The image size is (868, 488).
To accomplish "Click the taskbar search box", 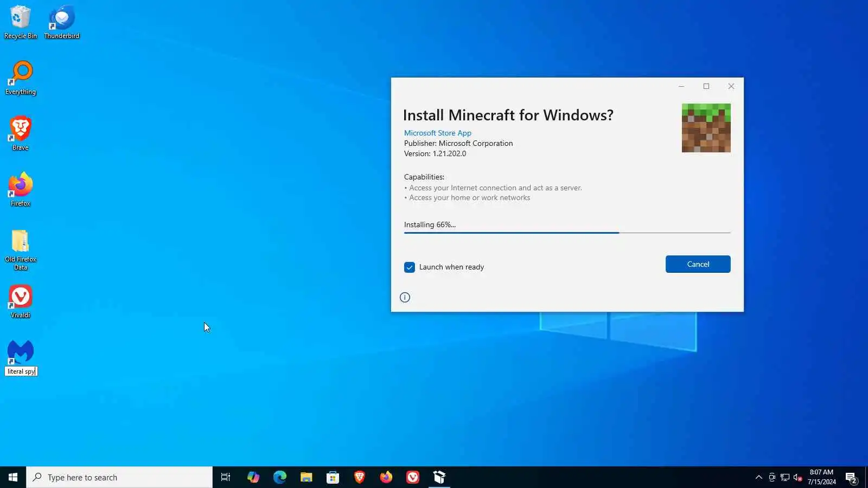I will coord(119,477).
